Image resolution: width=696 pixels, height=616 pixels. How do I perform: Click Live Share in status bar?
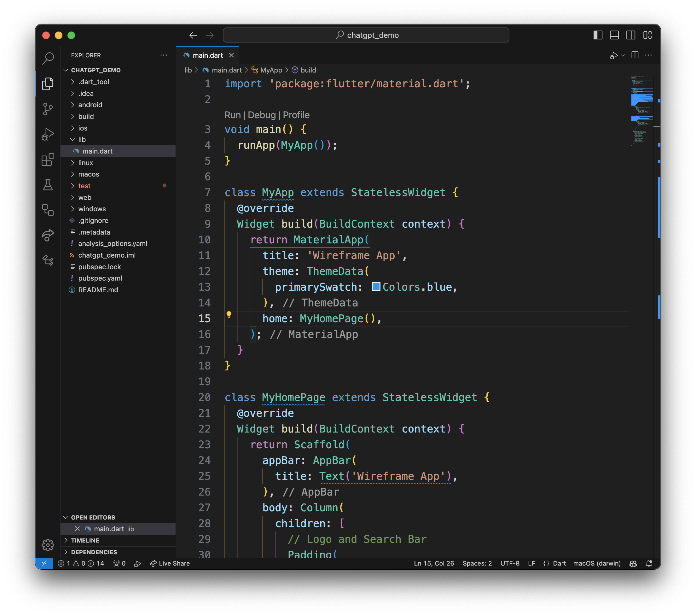tap(170, 564)
